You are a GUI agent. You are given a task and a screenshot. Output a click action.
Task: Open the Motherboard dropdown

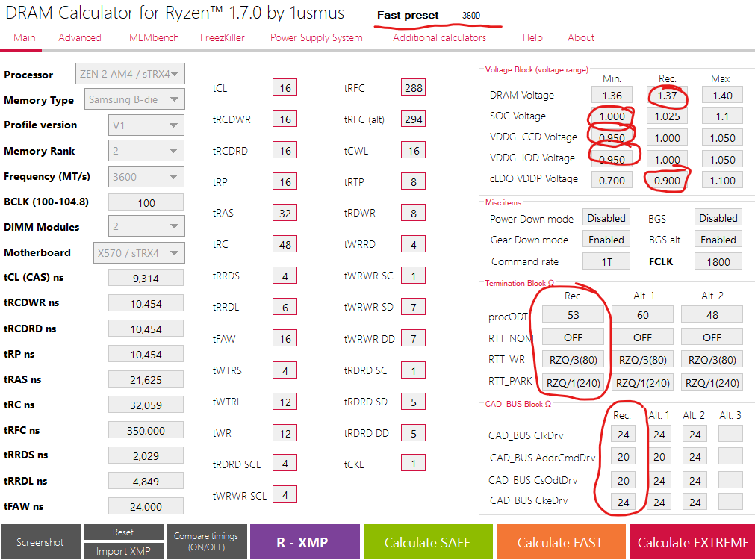(x=139, y=253)
